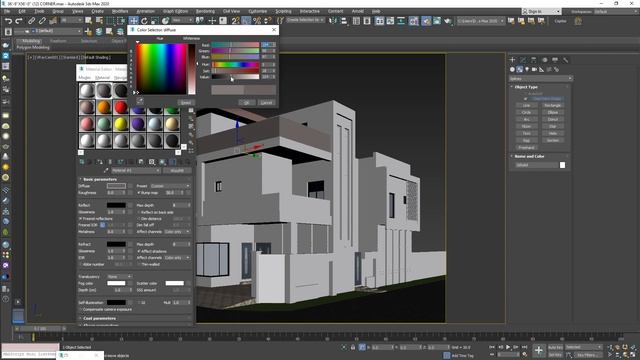This screenshot has height=360, width=640.
Task: Click Cancel in the Color Selector dialog
Action: 266,102
